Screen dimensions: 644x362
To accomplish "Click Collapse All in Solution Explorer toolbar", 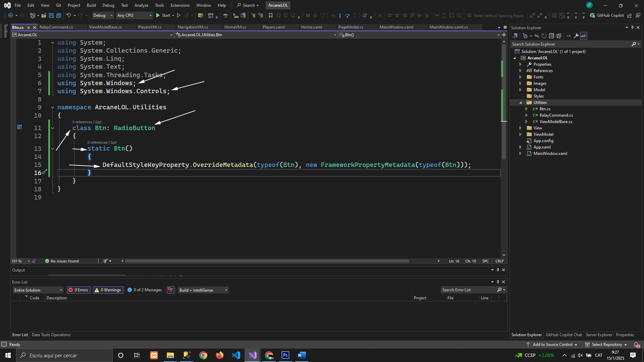I will (551, 36).
